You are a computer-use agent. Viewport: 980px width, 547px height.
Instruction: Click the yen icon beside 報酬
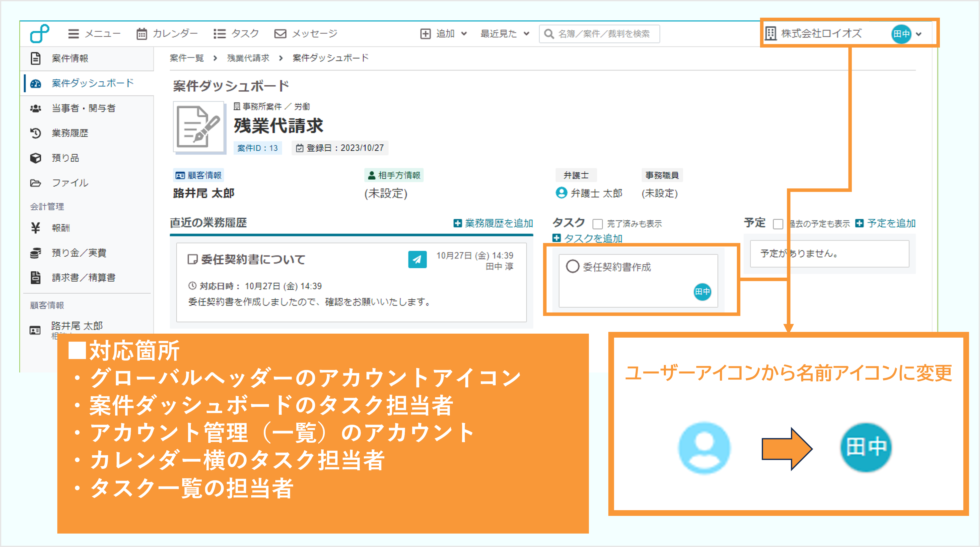point(35,228)
